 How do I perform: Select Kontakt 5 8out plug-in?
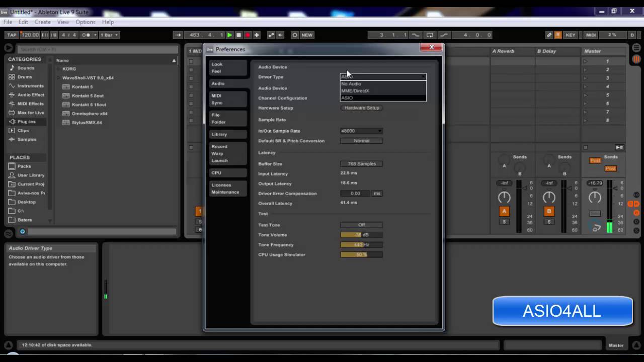[x=88, y=96]
